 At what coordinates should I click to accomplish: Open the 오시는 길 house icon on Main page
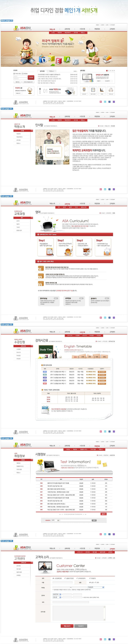tap(111, 91)
